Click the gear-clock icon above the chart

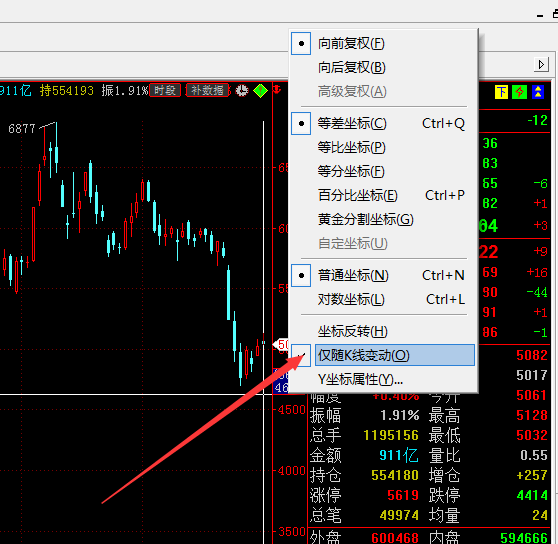[x=242, y=90]
